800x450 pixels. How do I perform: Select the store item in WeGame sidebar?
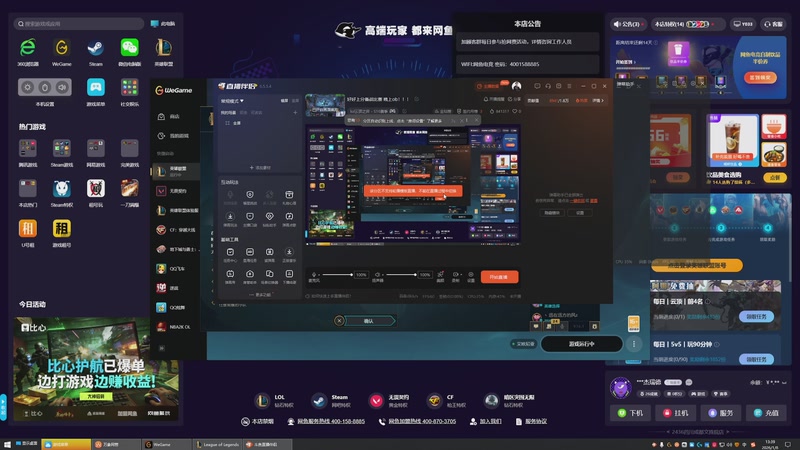coord(176,116)
